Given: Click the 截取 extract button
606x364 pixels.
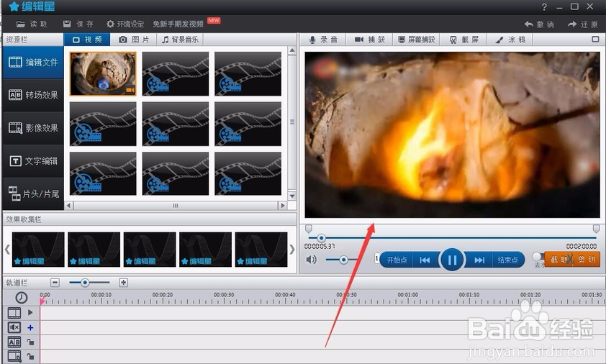Looking at the screenshot, I should click(x=558, y=260).
